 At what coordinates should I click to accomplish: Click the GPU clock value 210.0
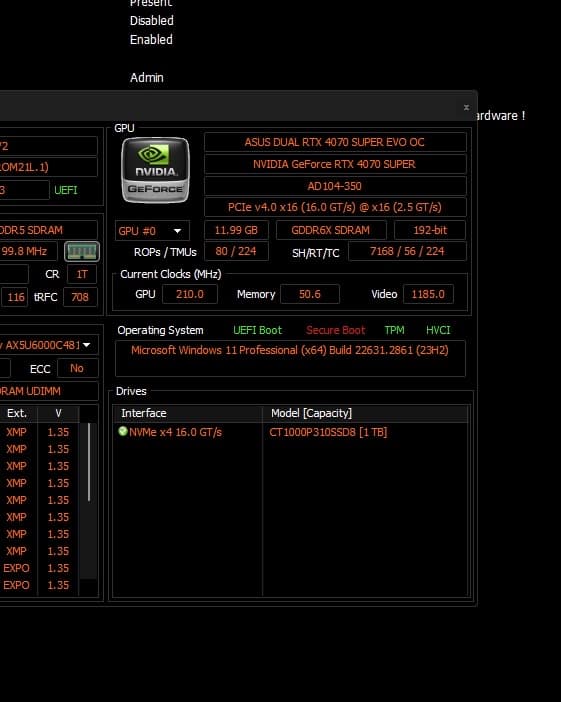[190, 295]
